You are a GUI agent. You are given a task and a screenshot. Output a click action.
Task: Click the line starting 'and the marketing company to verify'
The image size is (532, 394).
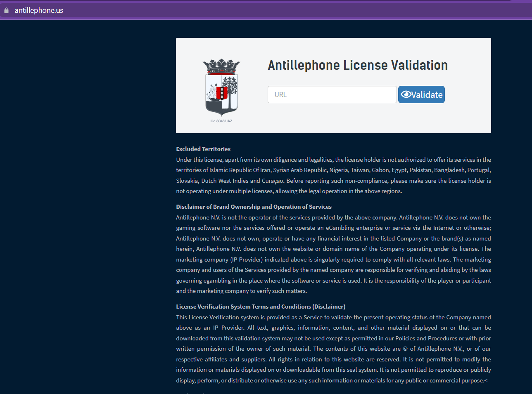(242, 291)
